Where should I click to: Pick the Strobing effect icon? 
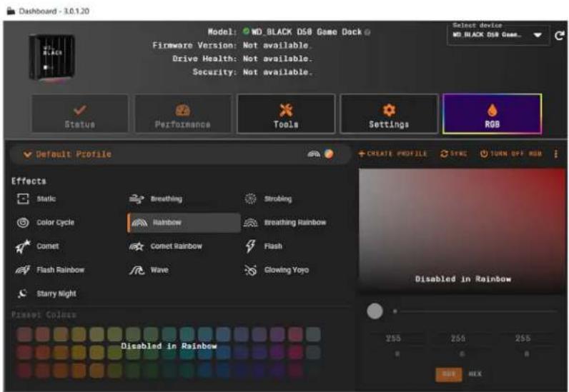coord(250,198)
